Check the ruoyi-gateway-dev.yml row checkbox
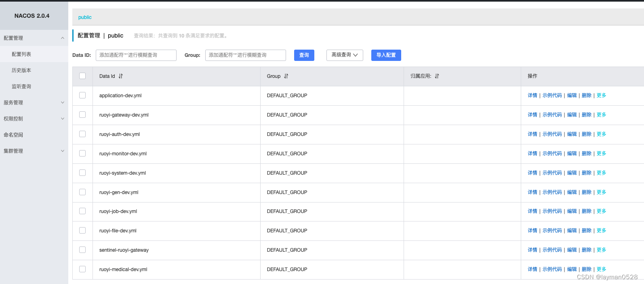Viewport: 644px width, 284px height. click(x=82, y=115)
